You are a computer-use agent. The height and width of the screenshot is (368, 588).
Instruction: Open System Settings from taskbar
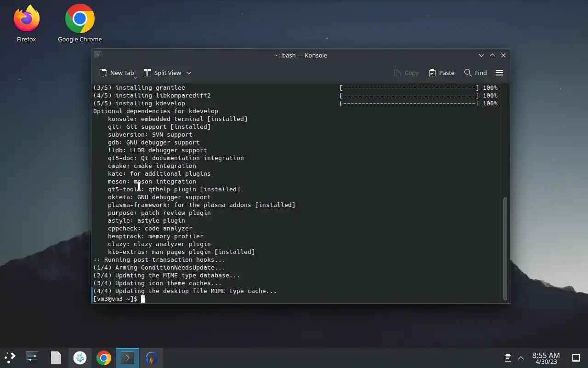tap(32, 357)
